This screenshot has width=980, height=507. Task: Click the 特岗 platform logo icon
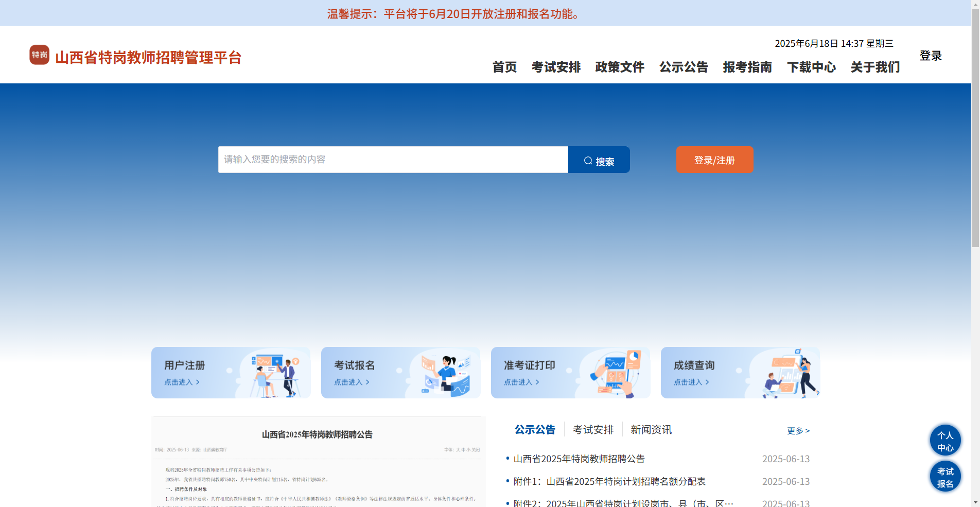[x=39, y=55]
